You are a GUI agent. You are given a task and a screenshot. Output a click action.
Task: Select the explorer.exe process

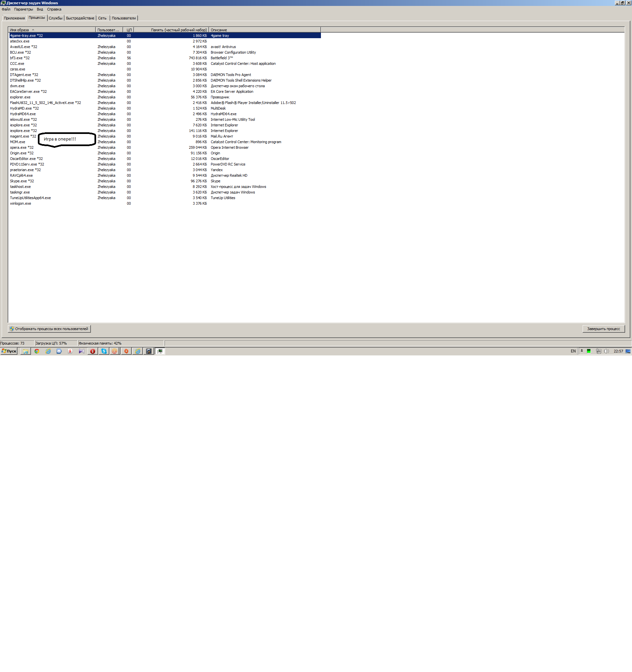click(165, 97)
